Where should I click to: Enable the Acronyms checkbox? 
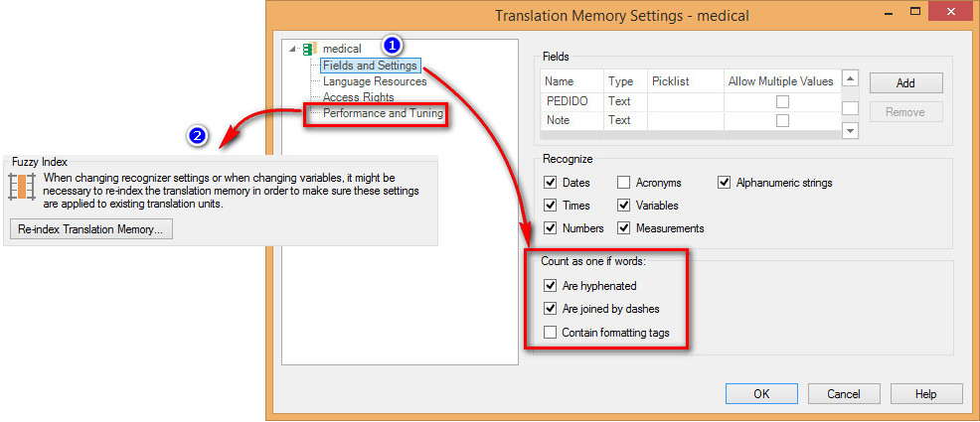[x=624, y=183]
